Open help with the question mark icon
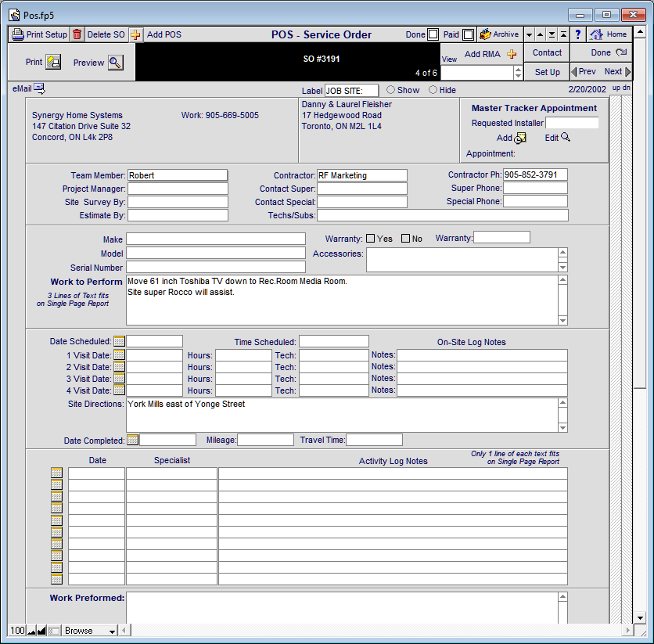Viewport: 654px width, 644px height. 577,34
